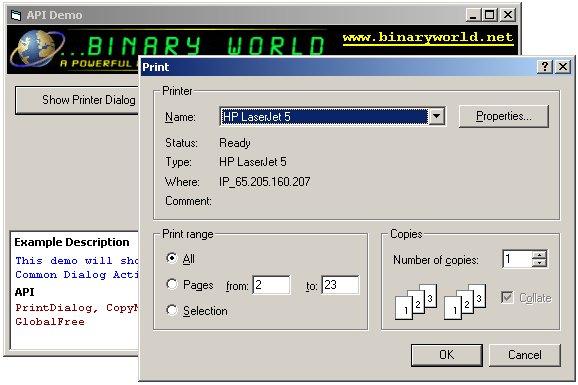Click the API Demo window title icon
The width and height of the screenshot is (578, 385).
[x=15, y=15]
